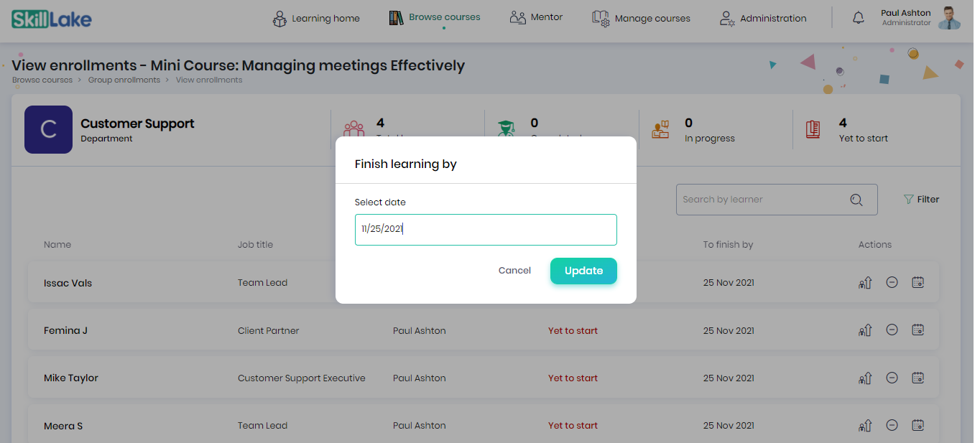
Task: Click the remove (minus) icon for Femina J
Action: pyautogui.click(x=892, y=330)
